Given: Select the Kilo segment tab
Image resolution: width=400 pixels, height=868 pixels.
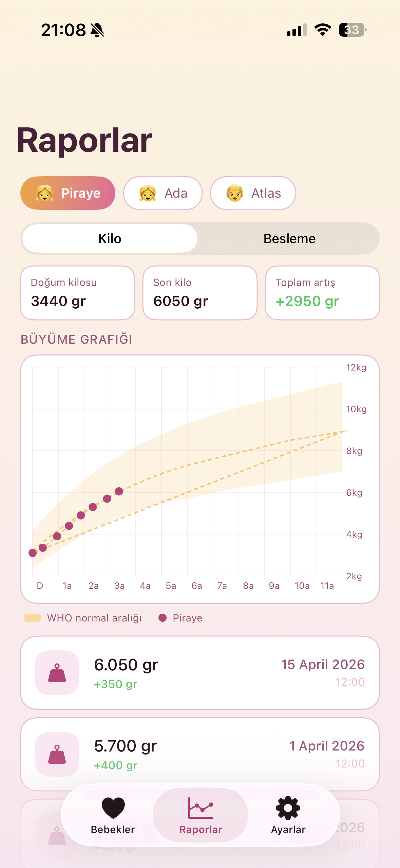Looking at the screenshot, I should click(110, 238).
